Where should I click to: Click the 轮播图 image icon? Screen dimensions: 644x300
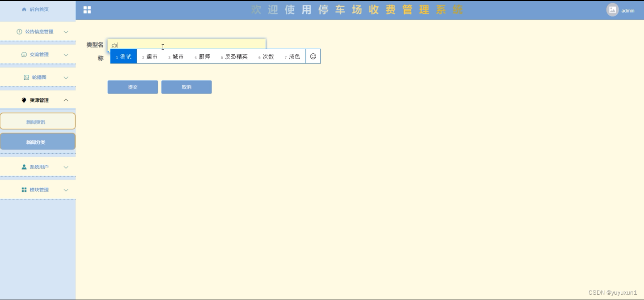(x=26, y=77)
